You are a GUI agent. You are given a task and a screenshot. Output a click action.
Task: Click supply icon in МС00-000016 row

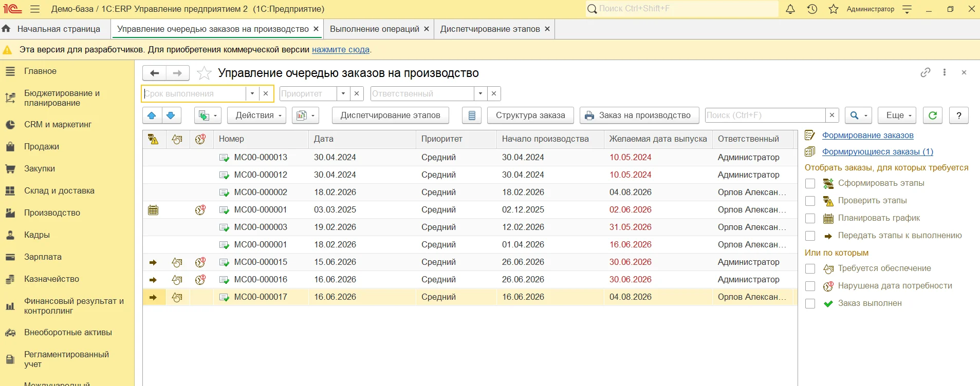point(177,280)
